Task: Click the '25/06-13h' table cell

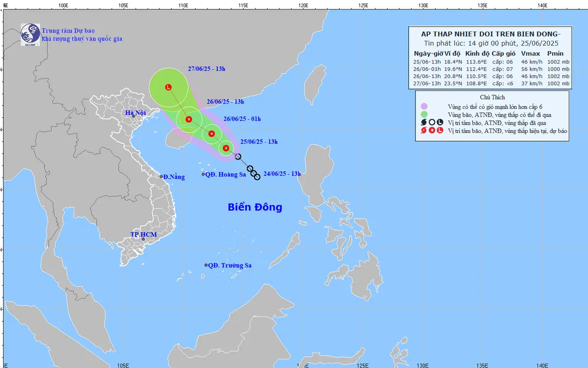Action: 428,62
